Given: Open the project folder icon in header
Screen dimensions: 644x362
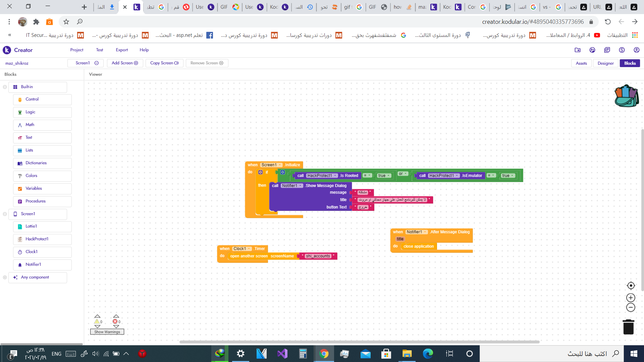Looking at the screenshot, I should click(x=577, y=50).
